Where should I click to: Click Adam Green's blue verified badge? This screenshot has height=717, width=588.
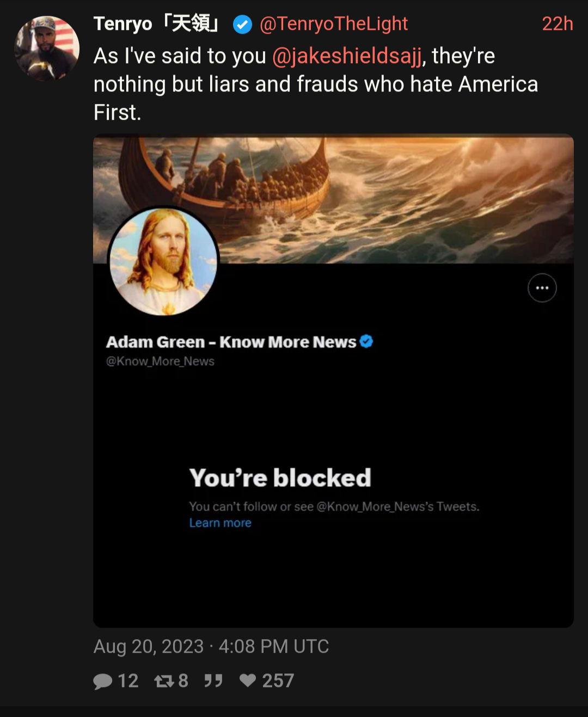(366, 341)
